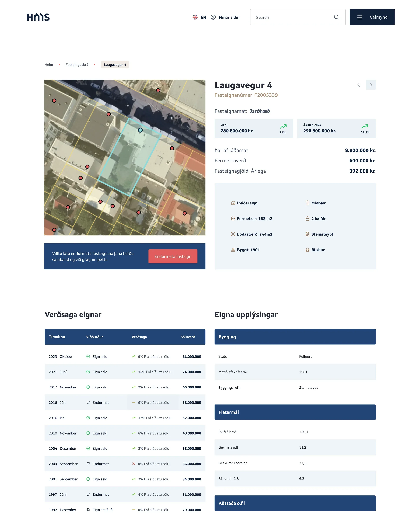Image resolution: width=420 pixels, height=517 pixels.
Task: Click sale price 74.000.000
Action: (192, 372)
